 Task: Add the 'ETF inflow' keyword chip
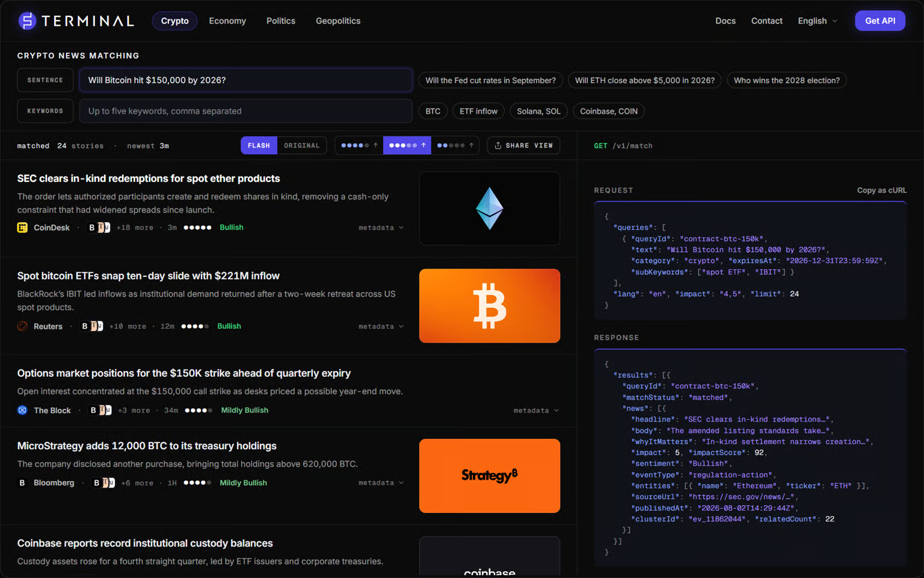point(479,111)
